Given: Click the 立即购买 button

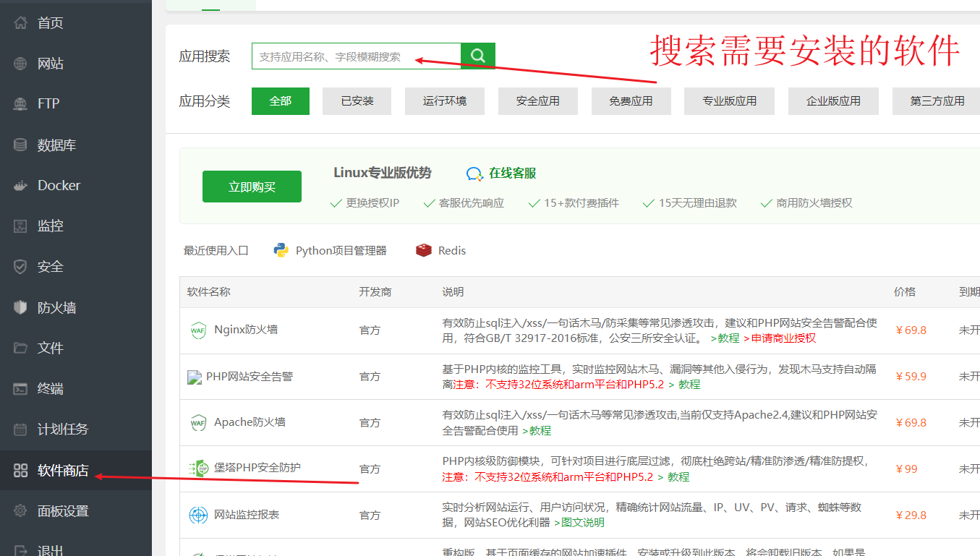Looking at the screenshot, I should coord(252,187).
